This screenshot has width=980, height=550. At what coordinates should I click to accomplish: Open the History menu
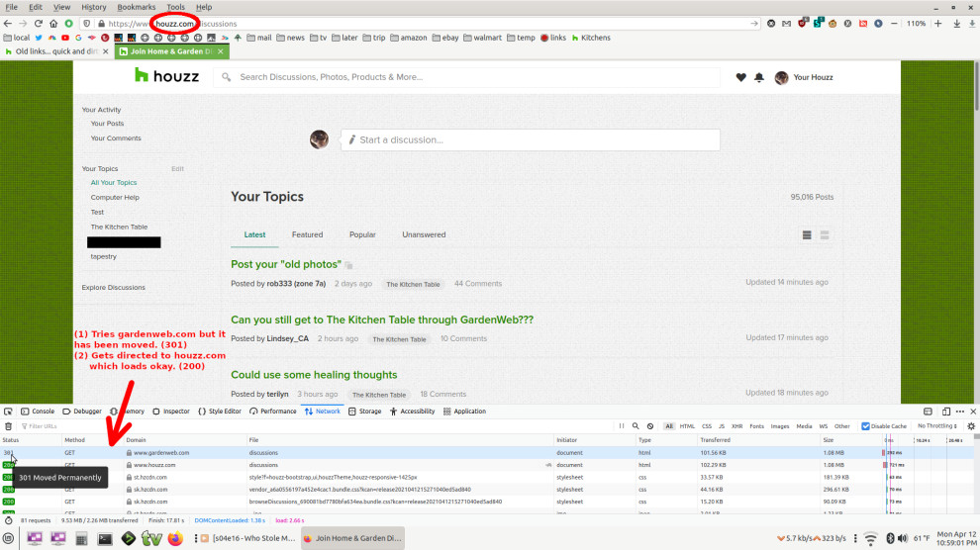pyautogui.click(x=94, y=7)
